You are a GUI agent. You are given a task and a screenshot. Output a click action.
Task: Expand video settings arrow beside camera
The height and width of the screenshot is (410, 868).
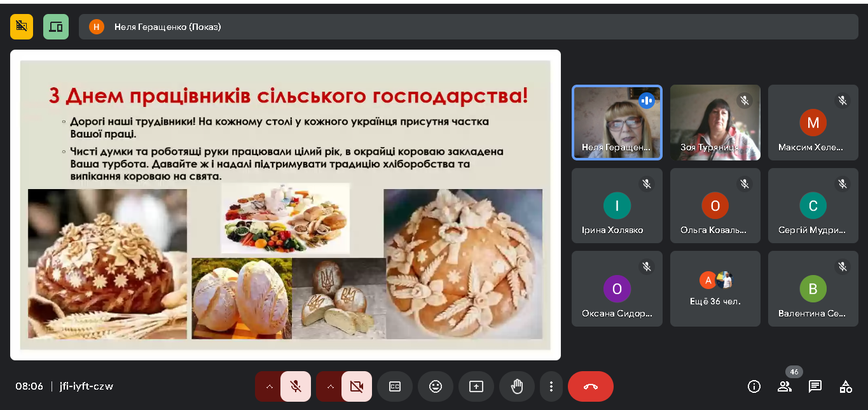click(329, 386)
